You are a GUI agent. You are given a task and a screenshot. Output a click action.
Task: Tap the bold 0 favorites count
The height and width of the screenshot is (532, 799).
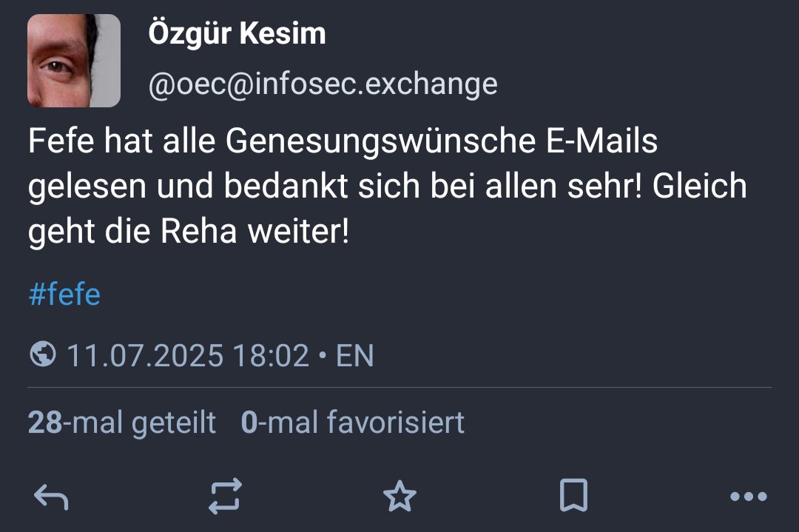tap(249, 422)
